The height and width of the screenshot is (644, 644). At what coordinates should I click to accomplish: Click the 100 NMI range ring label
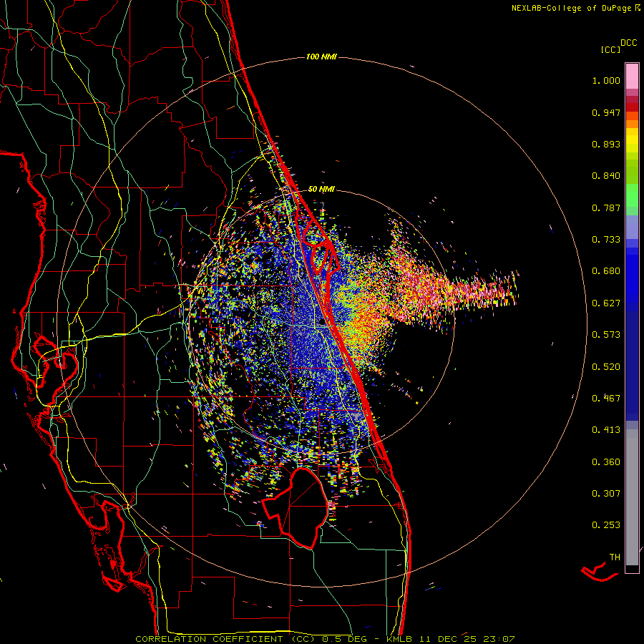[x=321, y=57]
